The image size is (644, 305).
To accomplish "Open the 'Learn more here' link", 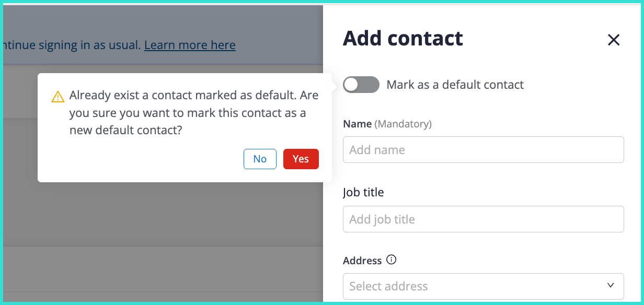I will click(190, 45).
